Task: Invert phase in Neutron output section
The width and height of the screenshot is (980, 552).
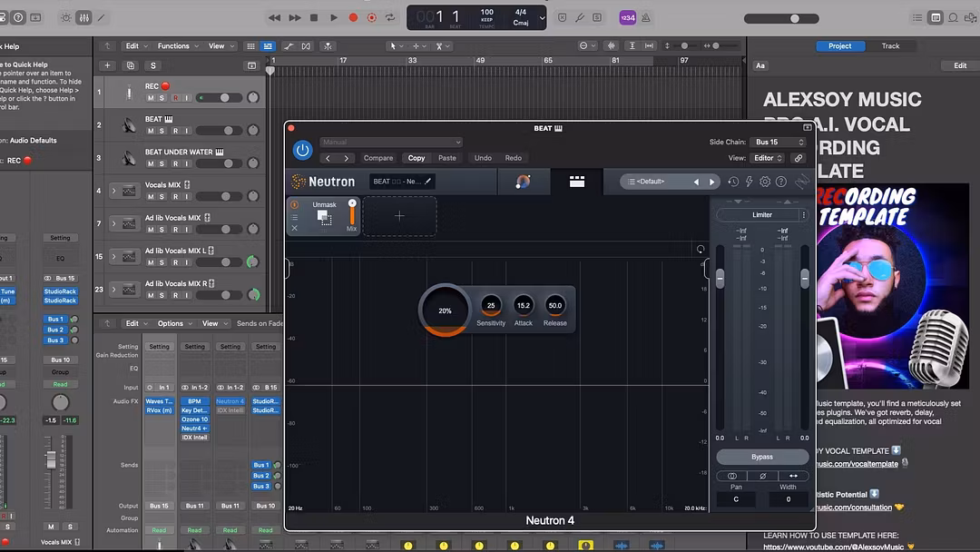Action: tap(762, 476)
